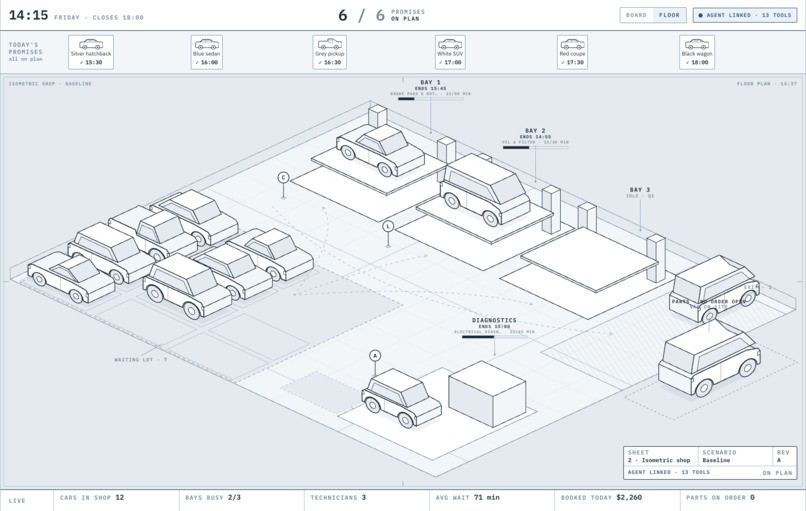Open the Agent Linked 13 Tools badge
The width and height of the screenshot is (806, 511).
point(745,15)
